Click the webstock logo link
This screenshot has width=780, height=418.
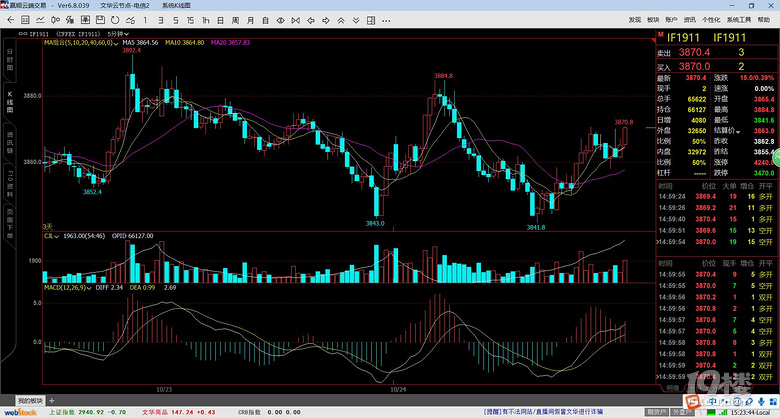click(20, 412)
